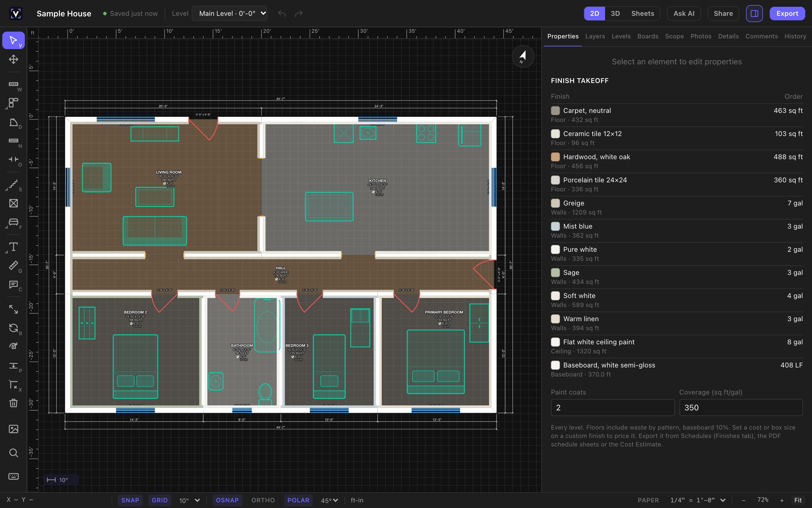Toggle OSNAP object snapping

click(227, 500)
